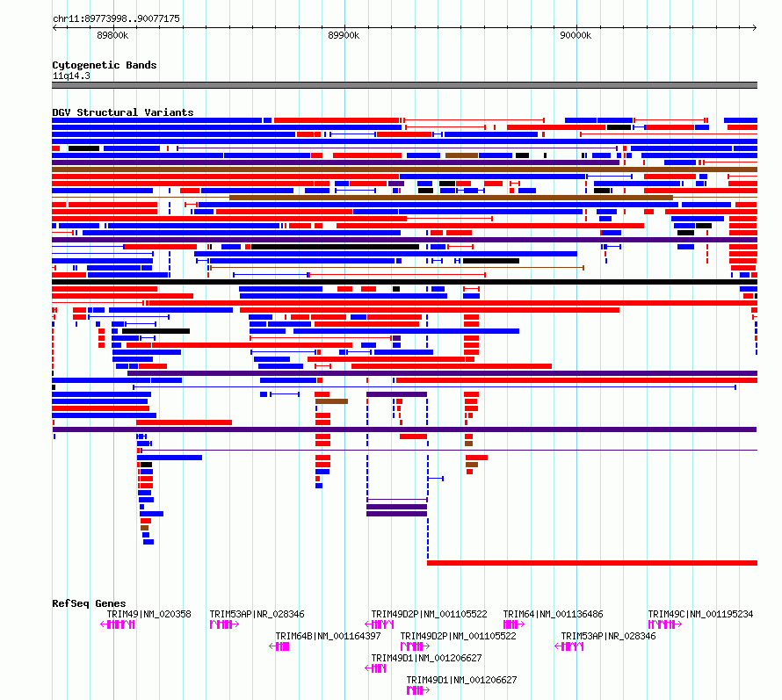This screenshot has width=782, height=700.
Task: Select the left-pointing TRIM49D1 gene glyph
Action: pos(375,668)
